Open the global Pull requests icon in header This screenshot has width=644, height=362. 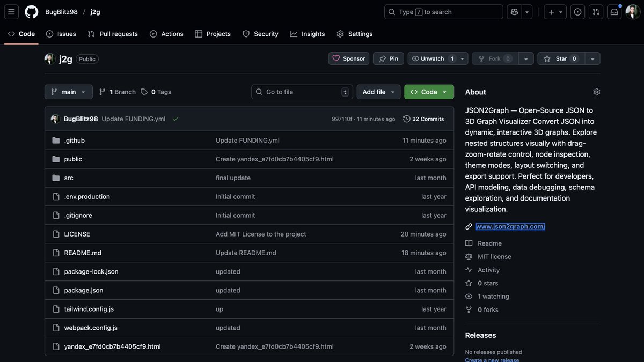click(x=596, y=12)
